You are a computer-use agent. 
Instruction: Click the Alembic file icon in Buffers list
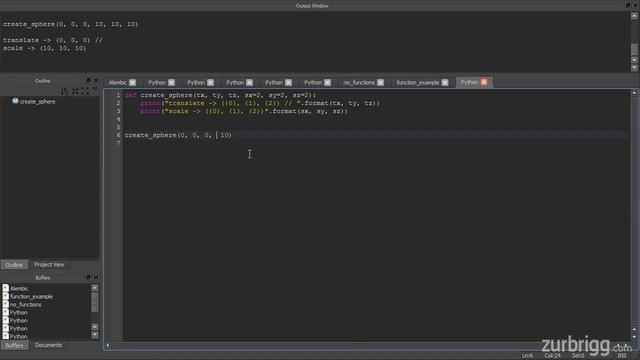(6, 288)
